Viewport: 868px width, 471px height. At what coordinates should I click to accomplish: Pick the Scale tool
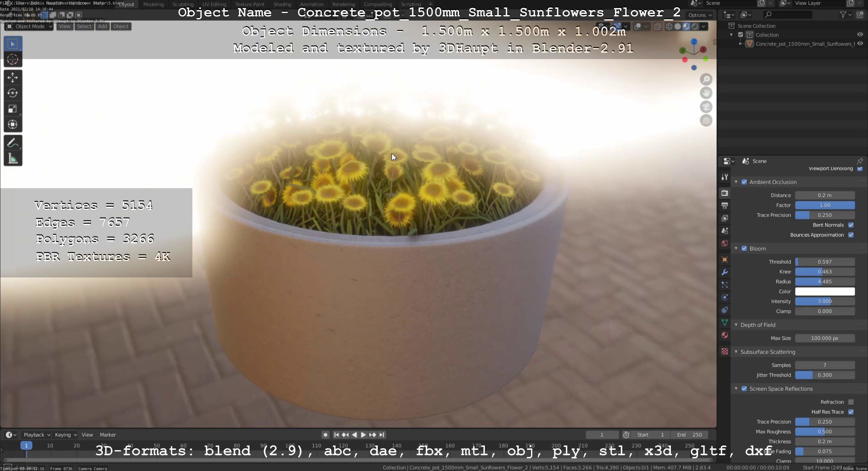point(13,109)
